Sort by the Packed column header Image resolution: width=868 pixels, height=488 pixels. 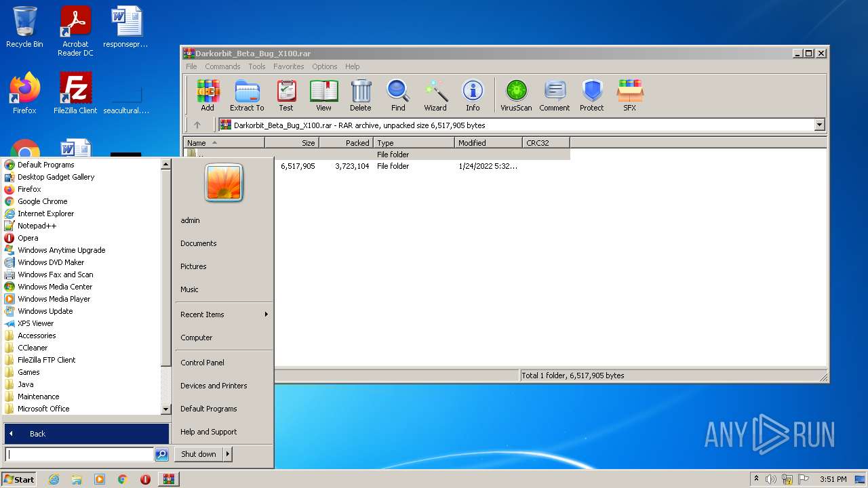click(x=346, y=143)
